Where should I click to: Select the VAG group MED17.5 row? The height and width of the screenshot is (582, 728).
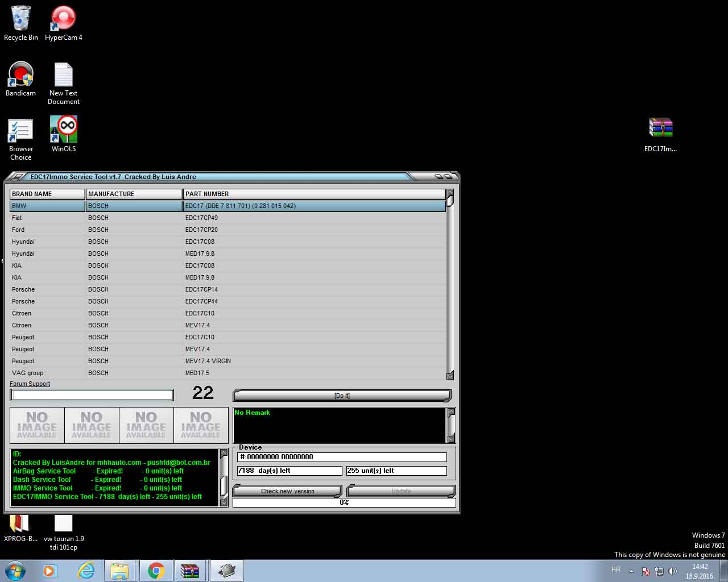click(x=227, y=373)
